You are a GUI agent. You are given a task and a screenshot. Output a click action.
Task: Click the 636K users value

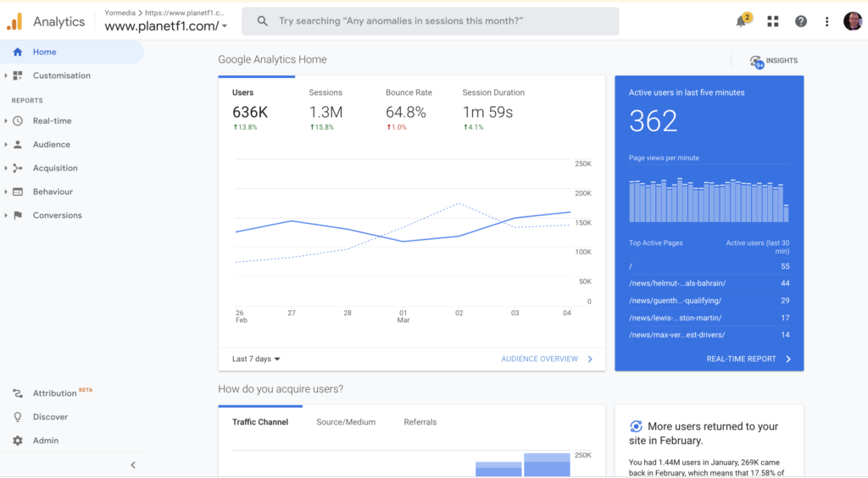pos(250,113)
